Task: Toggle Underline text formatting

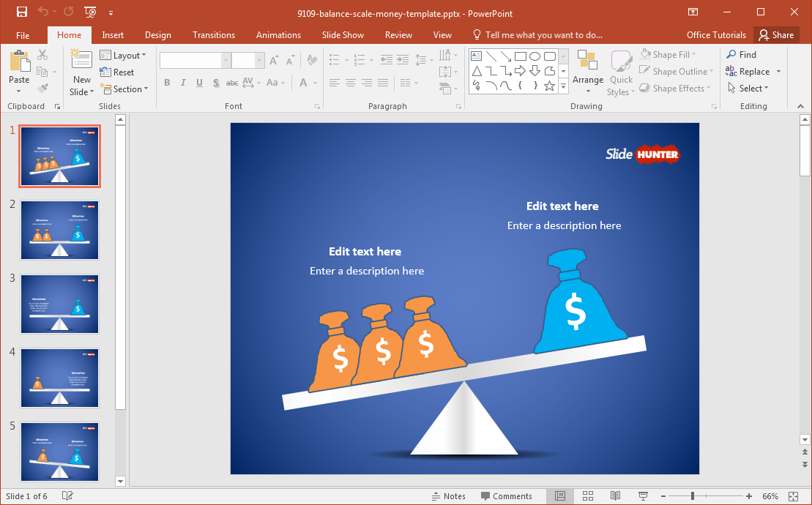Action: (199, 83)
